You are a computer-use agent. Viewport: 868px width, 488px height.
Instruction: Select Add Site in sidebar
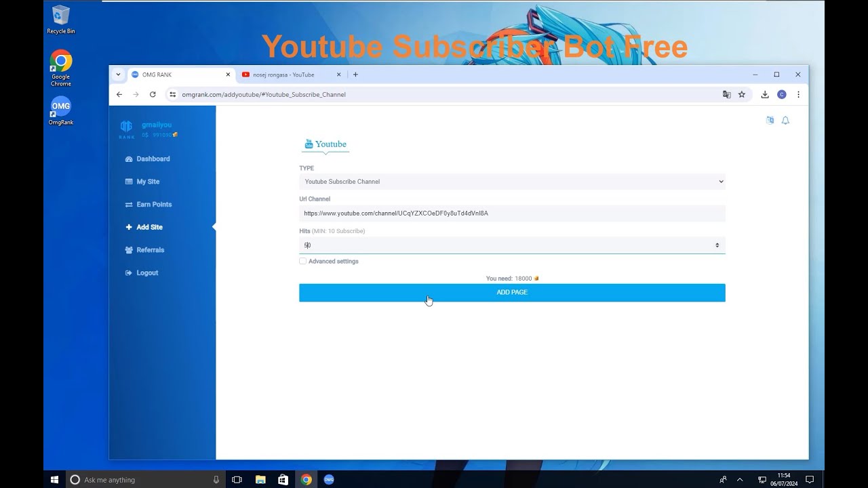pyautogui.click(x=144, y=227)
